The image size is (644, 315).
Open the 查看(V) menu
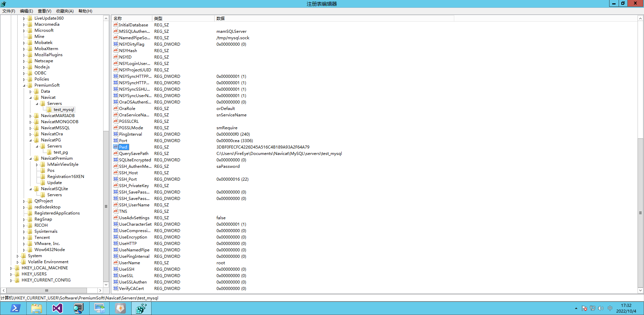44,11
